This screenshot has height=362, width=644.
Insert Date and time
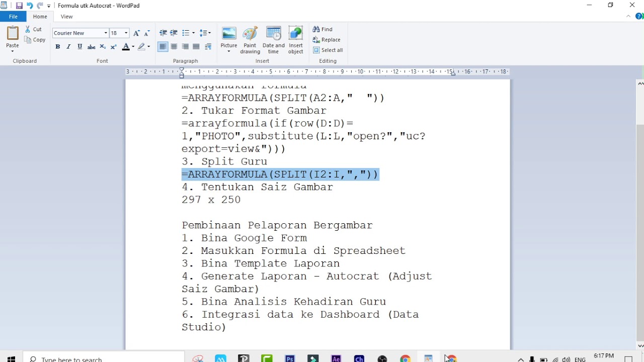click(x=273, y=40)
